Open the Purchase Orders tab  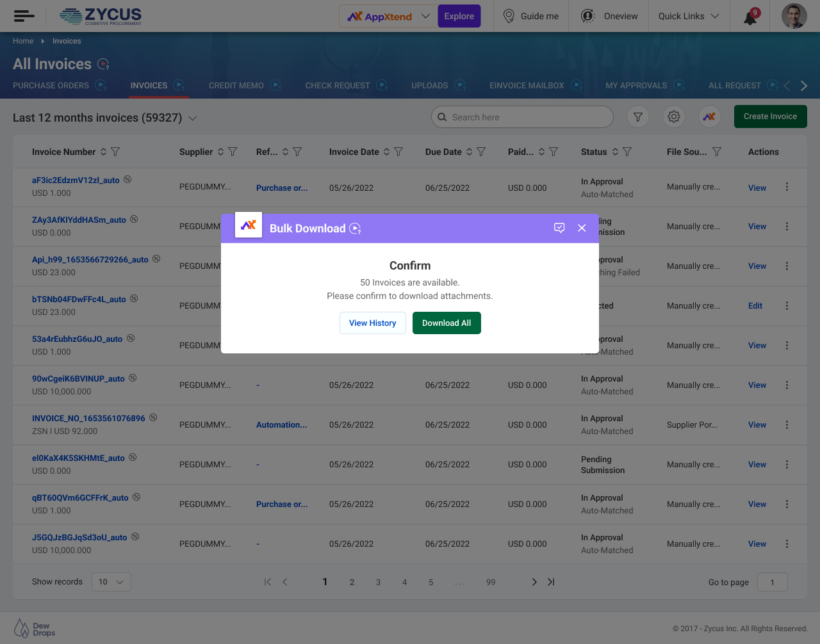51,86
